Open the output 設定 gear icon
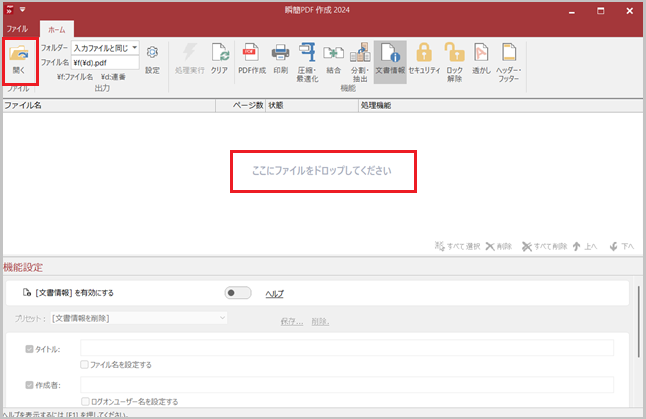The height and width of the screenshot is (419, 646). pos(152,60)
